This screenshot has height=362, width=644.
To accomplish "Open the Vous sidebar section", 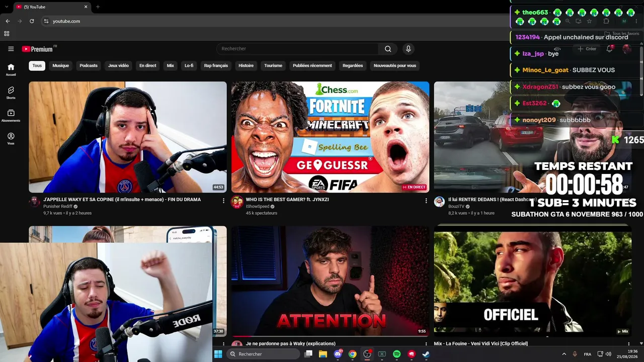I will tap(11, 139).
